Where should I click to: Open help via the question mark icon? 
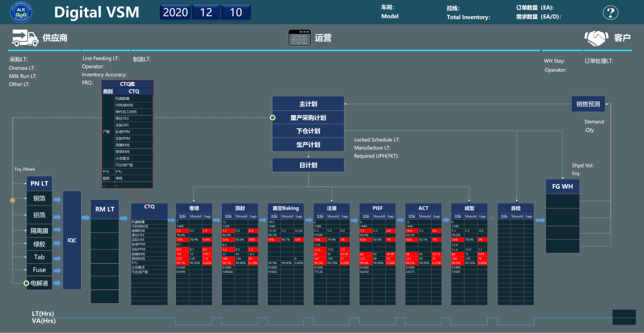tap(611, 13)
